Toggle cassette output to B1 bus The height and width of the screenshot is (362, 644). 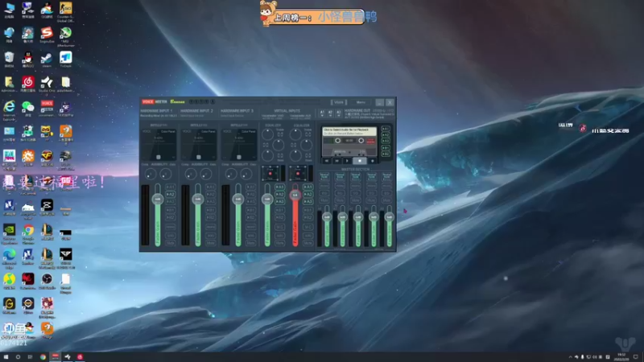[386, 148]
